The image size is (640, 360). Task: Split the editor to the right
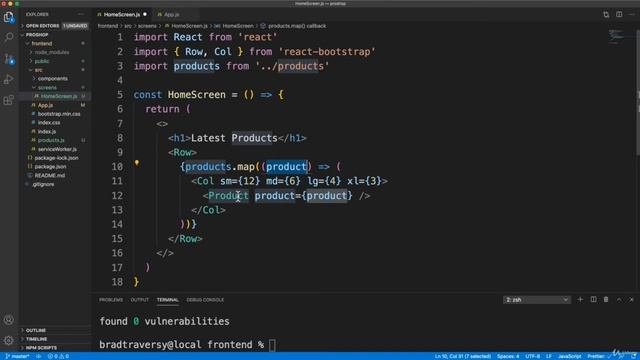(619, 14)
